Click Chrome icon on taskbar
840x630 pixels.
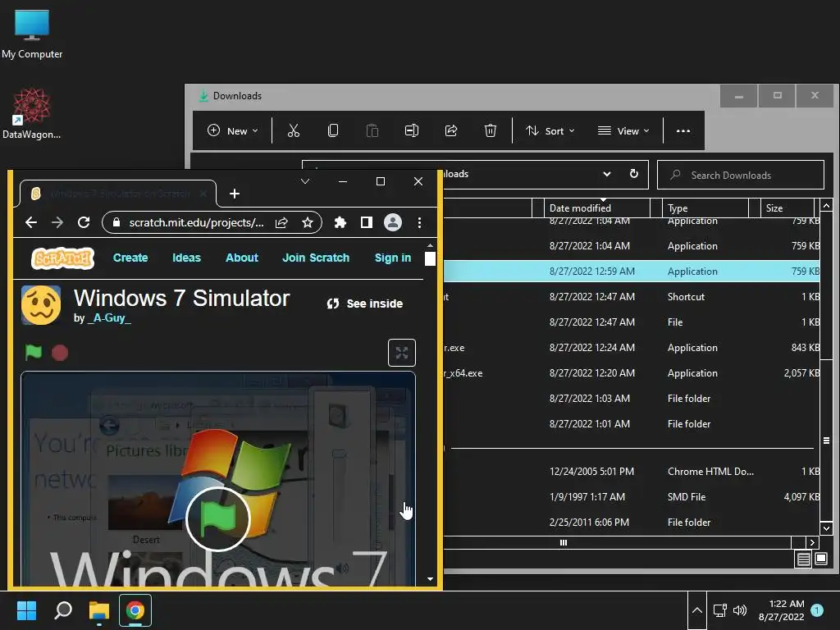135,610
